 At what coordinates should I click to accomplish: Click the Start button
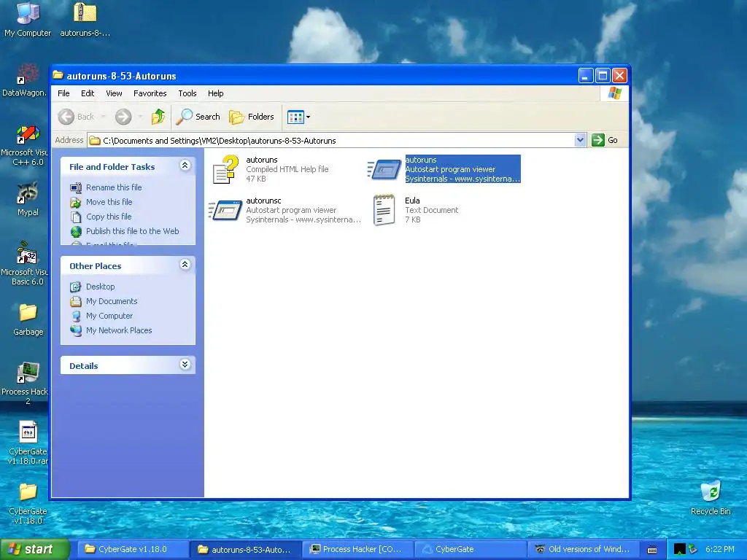34,549
